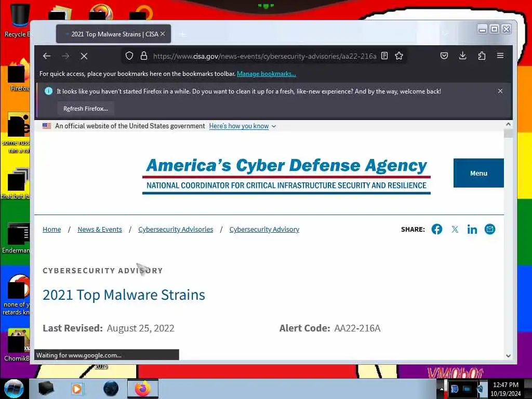
Task: Click the page scrollbar down arrow
Action: pos(508,355)
